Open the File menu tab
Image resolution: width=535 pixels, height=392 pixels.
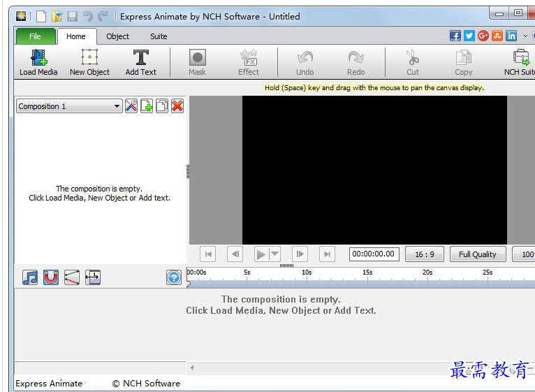tap(36, 36)
